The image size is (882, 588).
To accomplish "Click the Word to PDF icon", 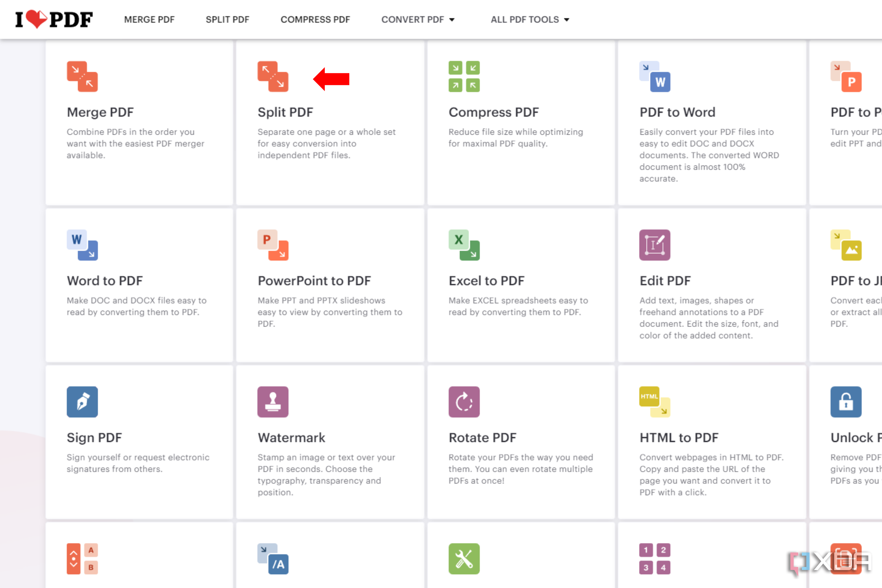I will point(82,245).
